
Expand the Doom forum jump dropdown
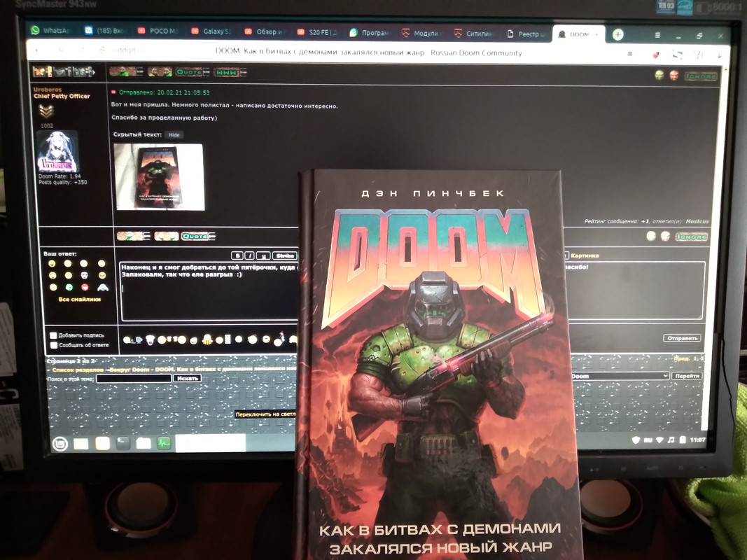pyautogui.click(x=620, y=376)
